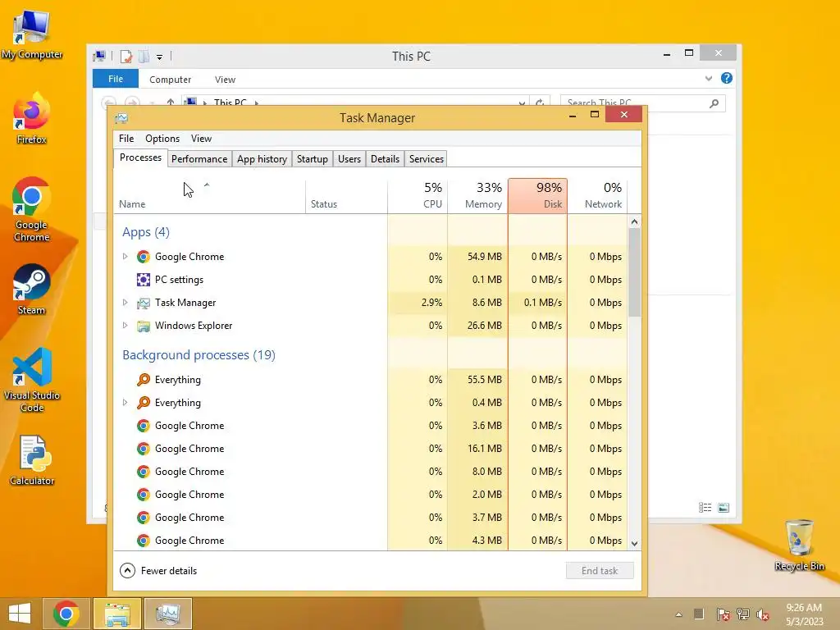
Task: Open Computer ribbon tab in This PC
Action: [171, 80]
